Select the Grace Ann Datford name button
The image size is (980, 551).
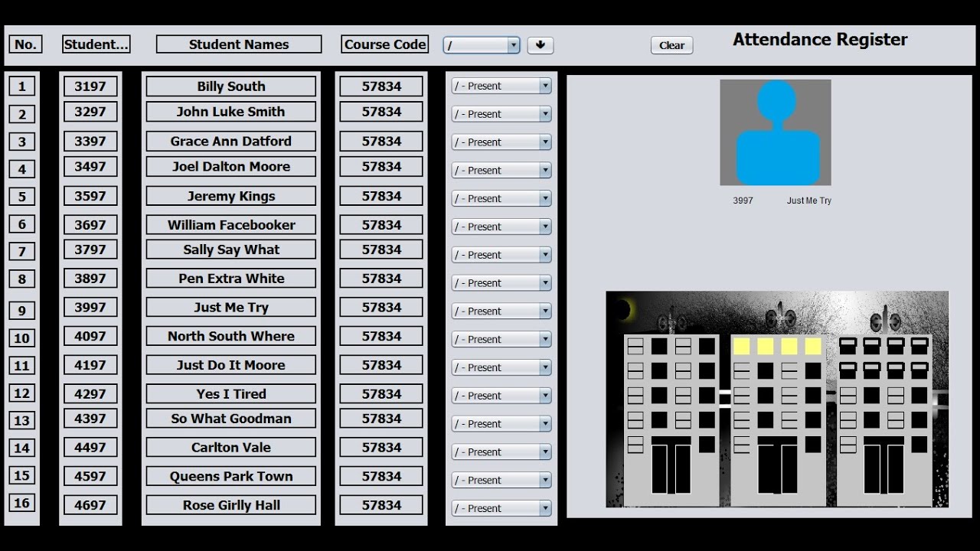click(x=230, y=142)
